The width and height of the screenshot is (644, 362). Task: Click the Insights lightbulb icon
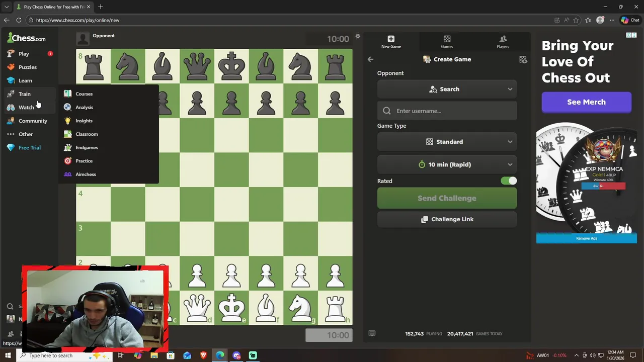click(x=67, y=121)
